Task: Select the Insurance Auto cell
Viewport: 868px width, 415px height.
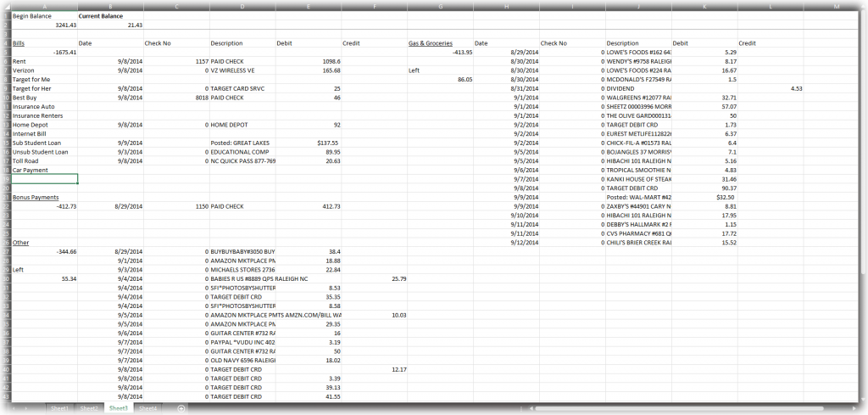Action: pyautogui.click(x=44, y=106)
